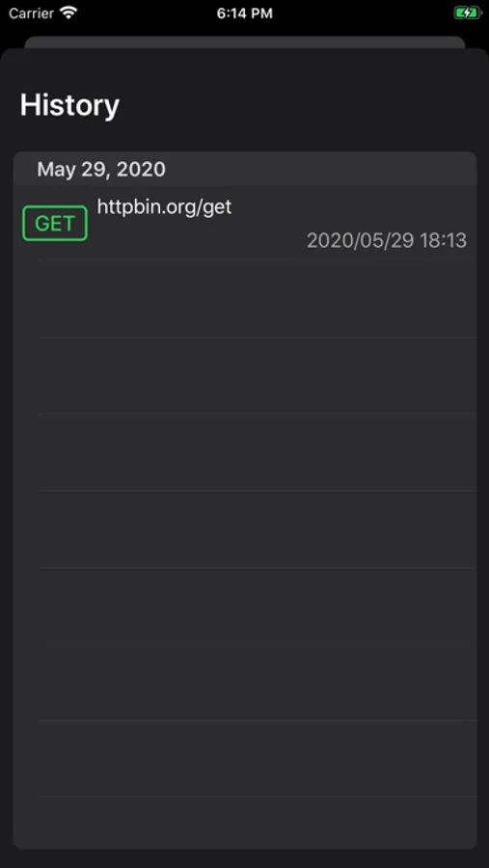Screen dimensions: 489x868
Task: Select the fourth empty row in history list
Action: 245,529
